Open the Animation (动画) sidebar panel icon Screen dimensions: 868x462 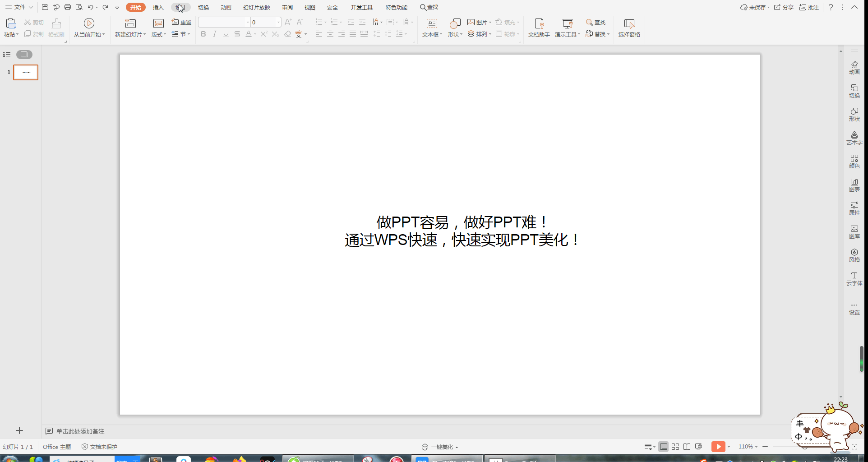[854, 68]
